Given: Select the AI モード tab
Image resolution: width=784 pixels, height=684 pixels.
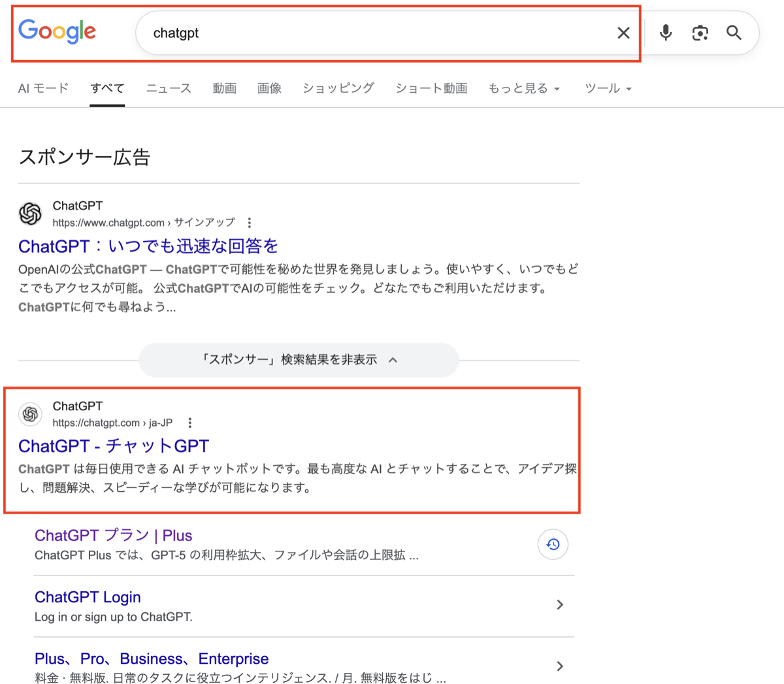Looking at the screenshot, I should click(43, 88).
